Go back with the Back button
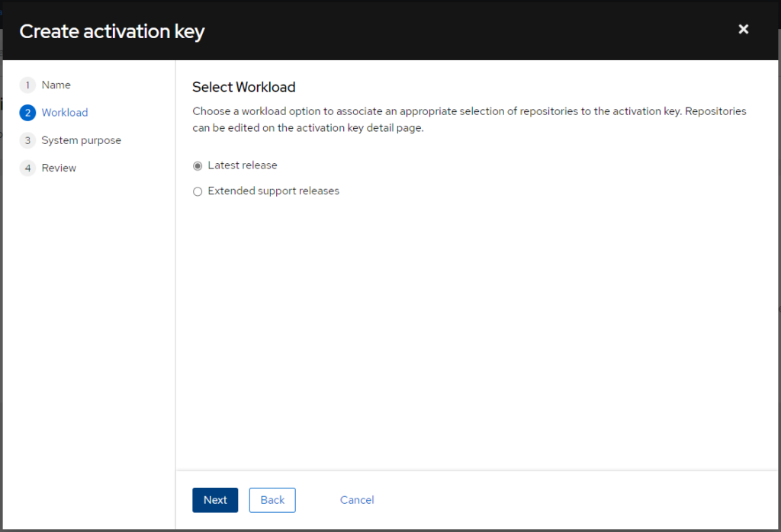The width and height of the screenshot is (781, 532). [272, 500]
